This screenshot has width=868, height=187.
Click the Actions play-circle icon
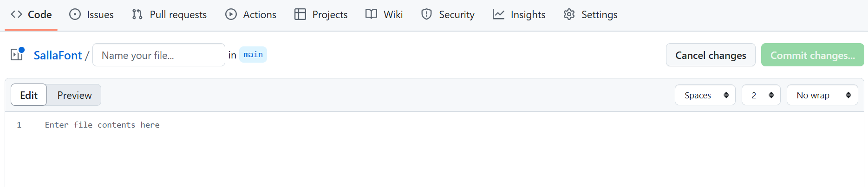tap(231, 14)
